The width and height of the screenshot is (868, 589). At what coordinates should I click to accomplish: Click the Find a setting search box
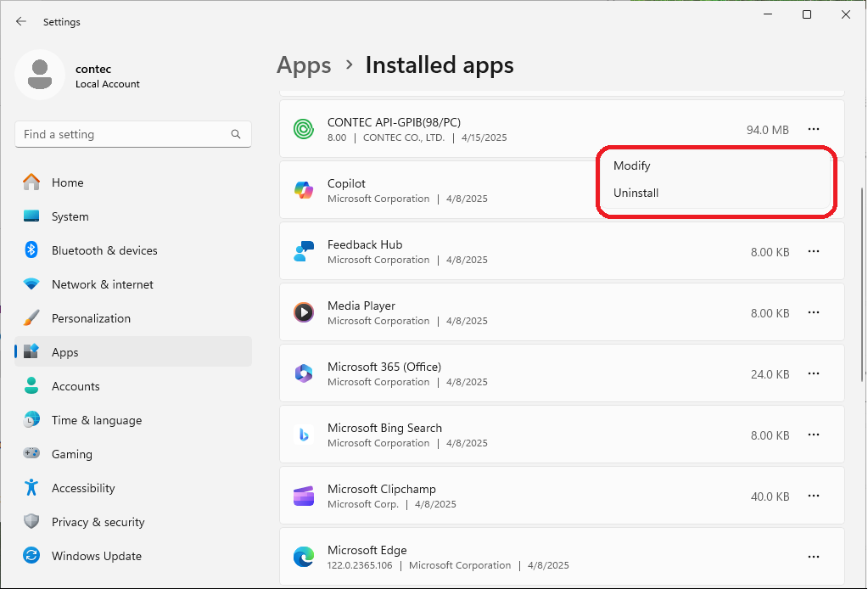[133, 134]
